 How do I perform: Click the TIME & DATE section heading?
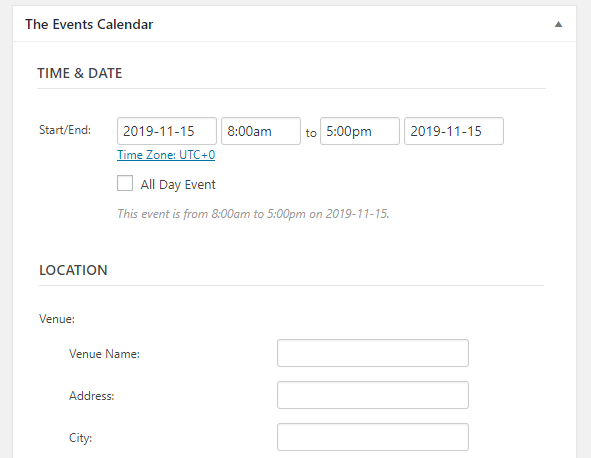[80, 73]
